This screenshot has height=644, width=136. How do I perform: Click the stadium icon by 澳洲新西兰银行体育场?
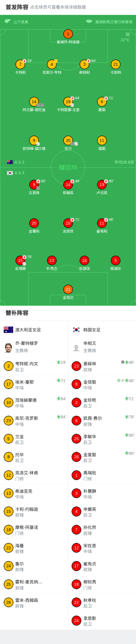(89, 21)
